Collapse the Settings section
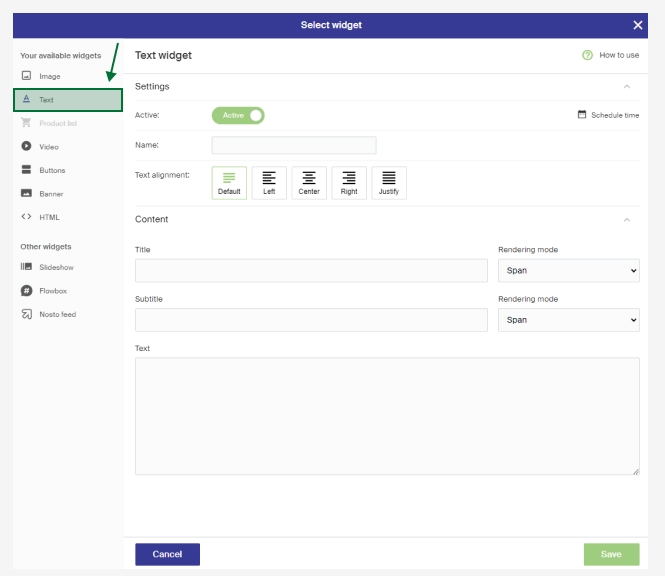This screenshot has height=576, width=665. pyautogui.click(x=627, y=87)
